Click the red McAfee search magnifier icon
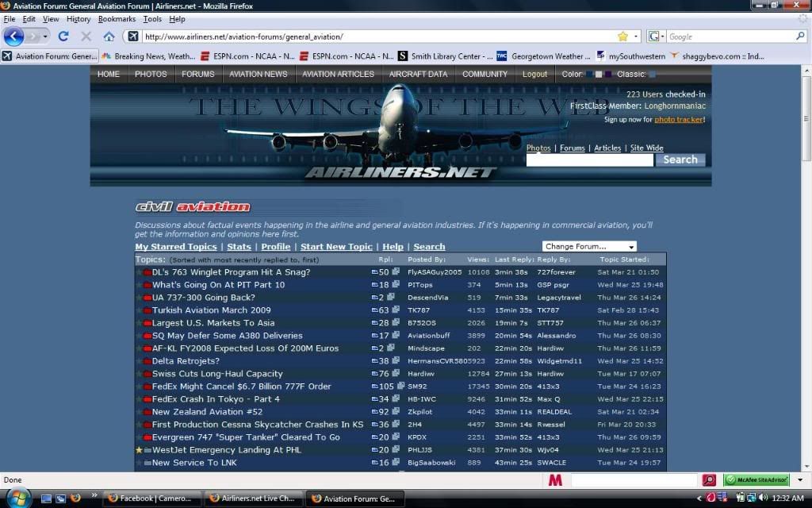This screenshot has height=508, width=812. (x=709, y=480)
